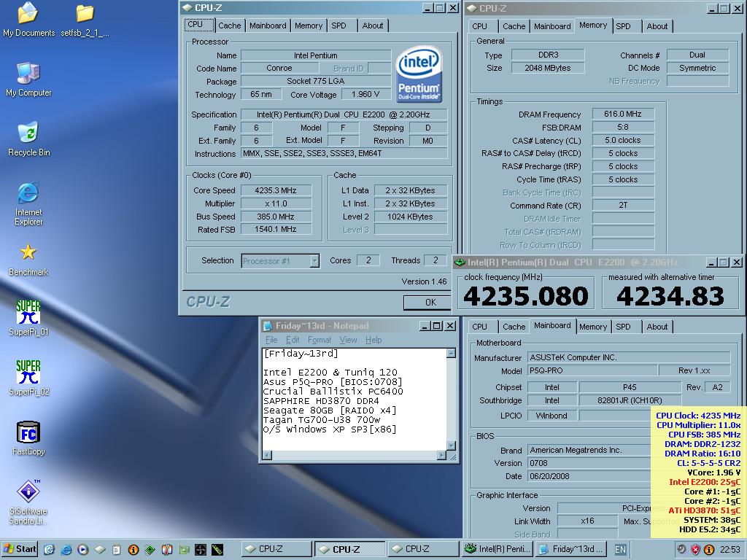Open Notepad's File menu

[271, 340]
